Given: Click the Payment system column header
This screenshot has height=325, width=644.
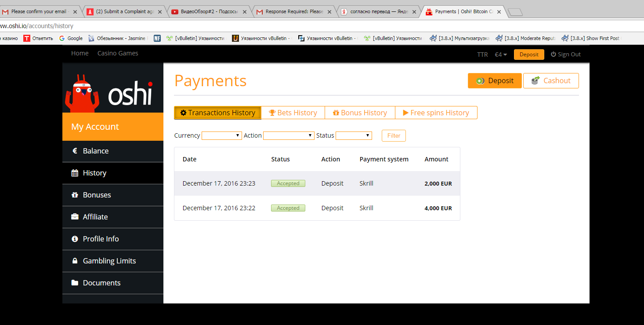Looking at the screenshot, I should click(x=384, y=159).
